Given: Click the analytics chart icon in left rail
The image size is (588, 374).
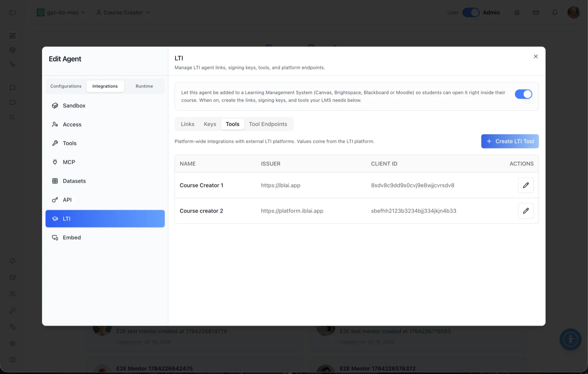Looking at the screenshot, I should tap(12, 117).
